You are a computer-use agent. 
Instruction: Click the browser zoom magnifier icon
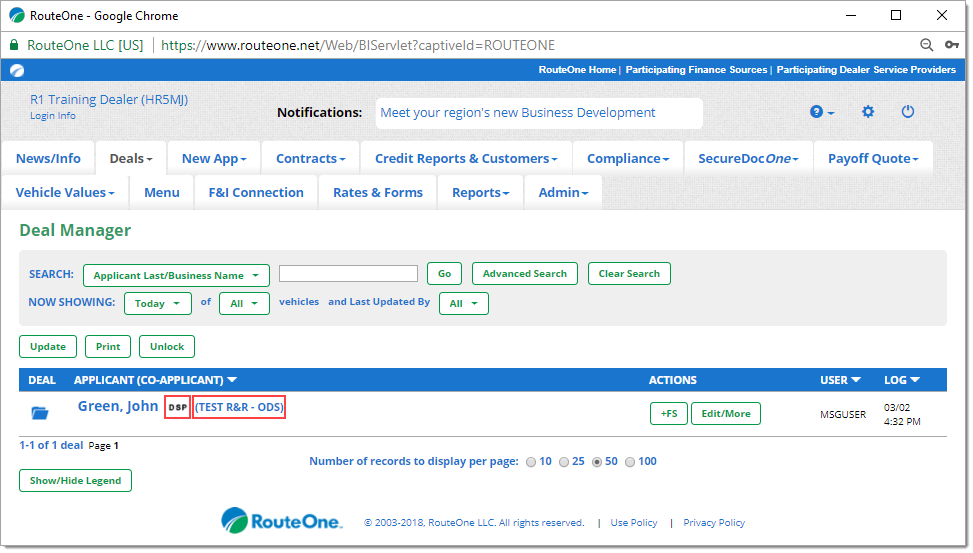[926, 45]
